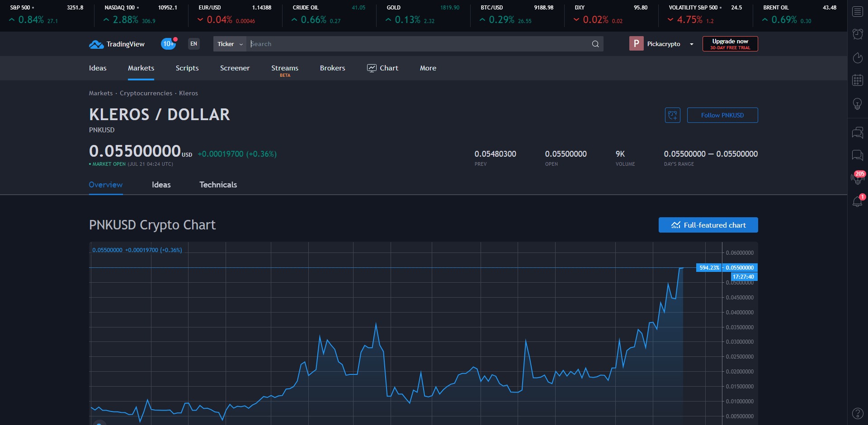868x425 pixels.
Task: Open the Brokers menu
Action: pos(332,68)
